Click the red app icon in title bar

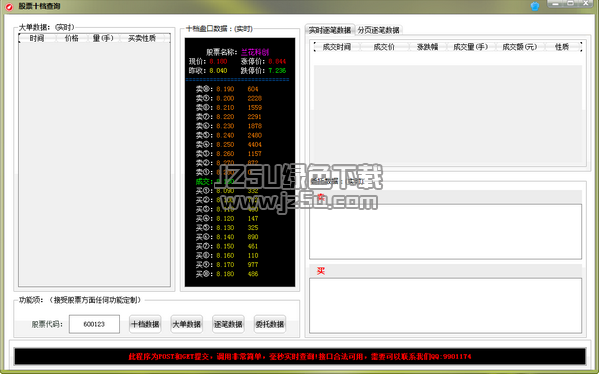click(9, 6)
